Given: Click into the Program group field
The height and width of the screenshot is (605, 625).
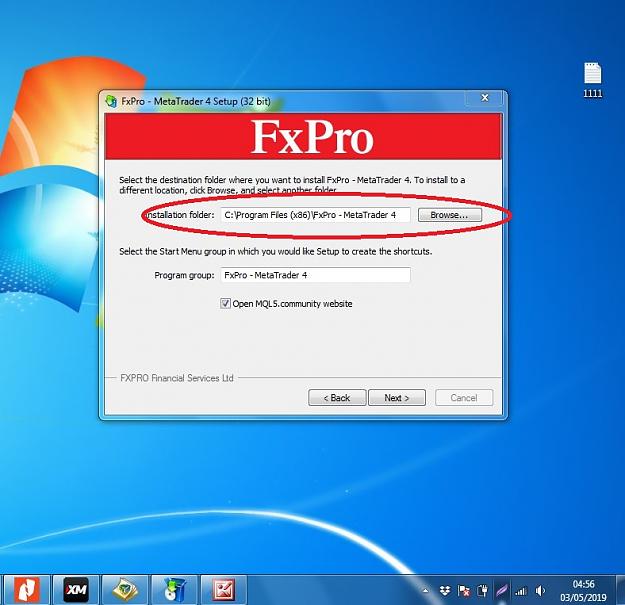Looking at the screenshot, I should pyautogui.click(x=315, y=275).
